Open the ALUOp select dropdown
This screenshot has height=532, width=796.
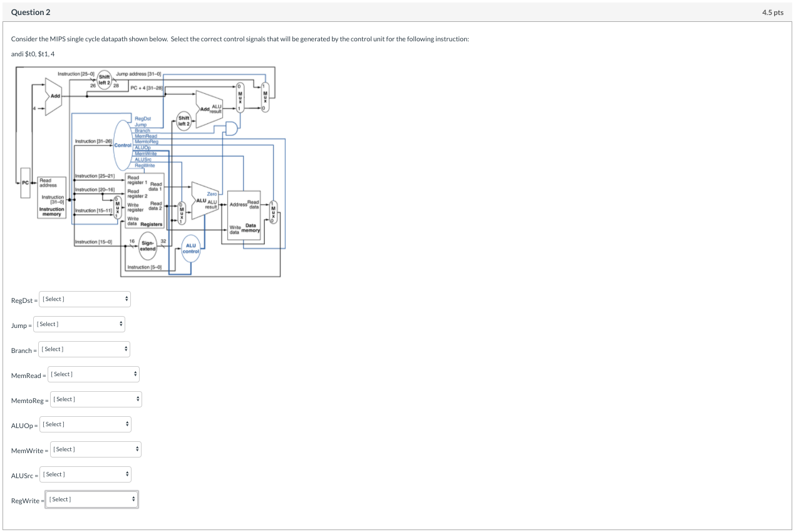tap(85, 424)
